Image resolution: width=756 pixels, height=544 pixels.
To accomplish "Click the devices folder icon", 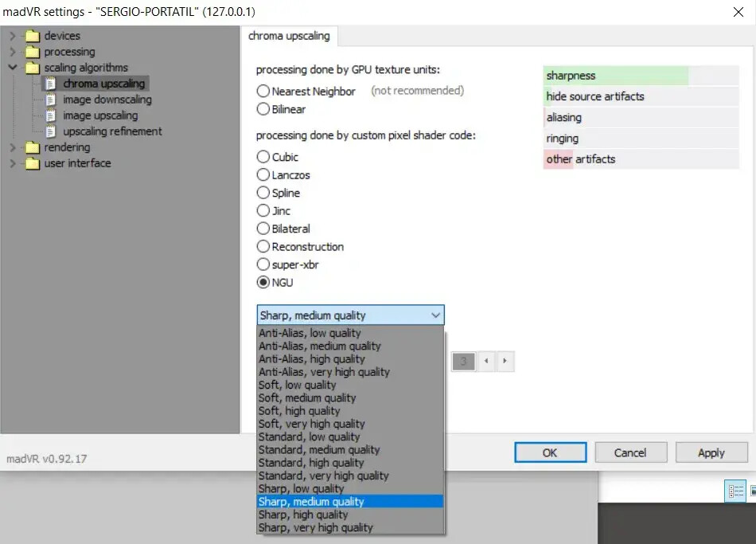I will click(33, 36).
